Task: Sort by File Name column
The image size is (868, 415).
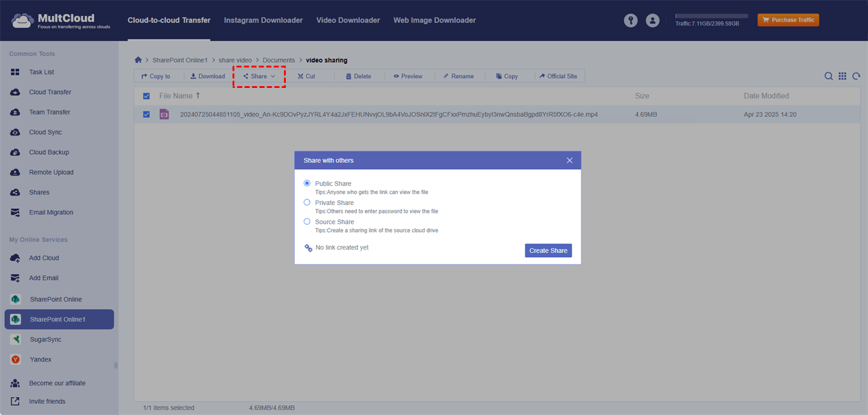Action: [180, 96]
